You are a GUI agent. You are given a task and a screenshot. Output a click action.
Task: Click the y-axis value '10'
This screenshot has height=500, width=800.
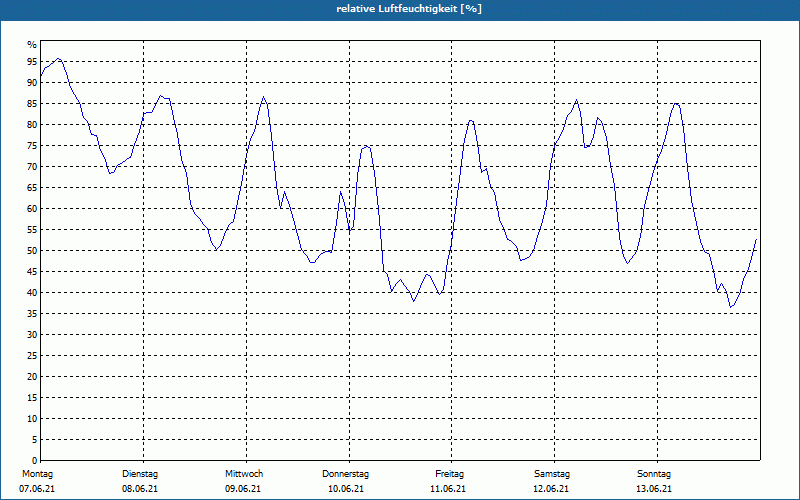pos(32,418)
